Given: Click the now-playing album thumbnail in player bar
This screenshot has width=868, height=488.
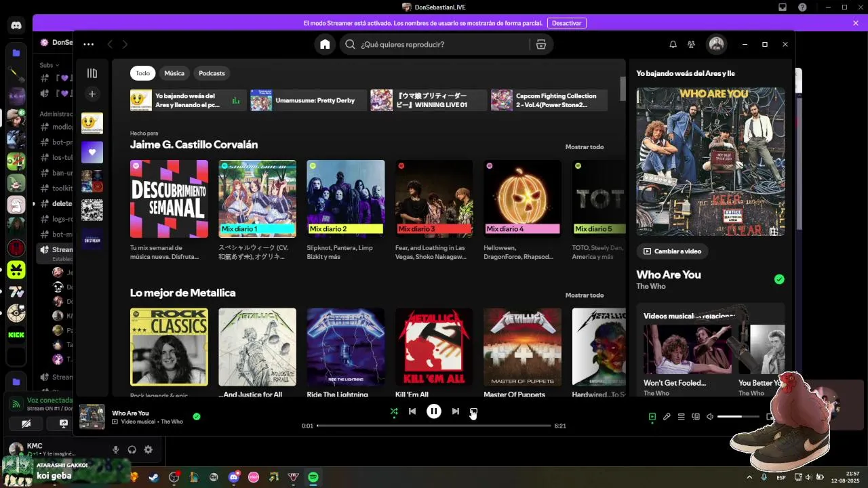Looking at the screenshot, I should 92,417.
